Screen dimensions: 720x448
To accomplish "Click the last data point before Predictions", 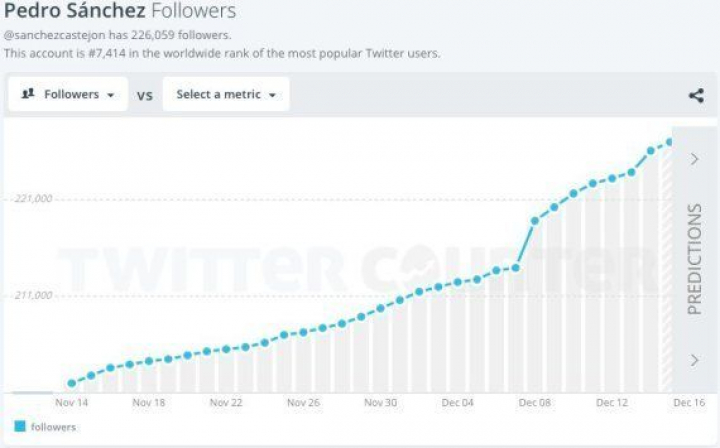I will (x=670, y=142).
